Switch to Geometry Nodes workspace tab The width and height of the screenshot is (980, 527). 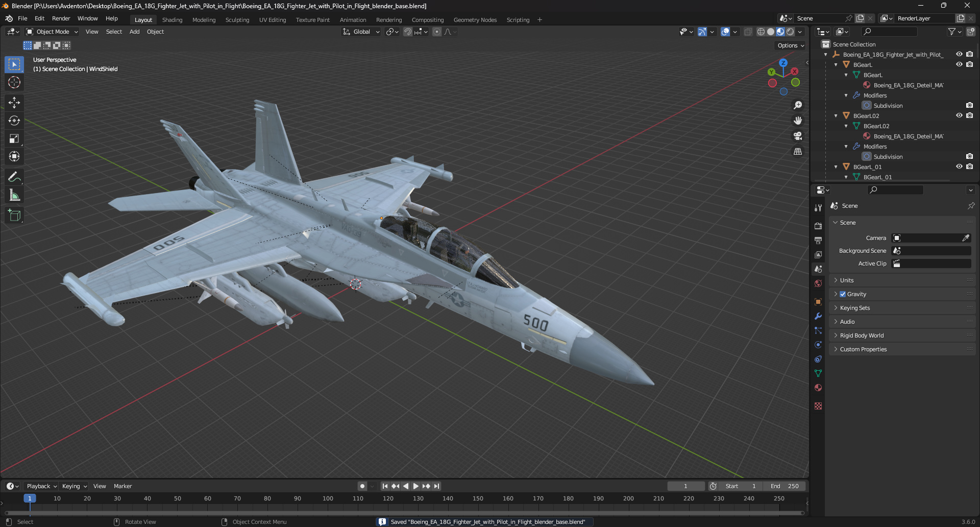tap(475, 20)
